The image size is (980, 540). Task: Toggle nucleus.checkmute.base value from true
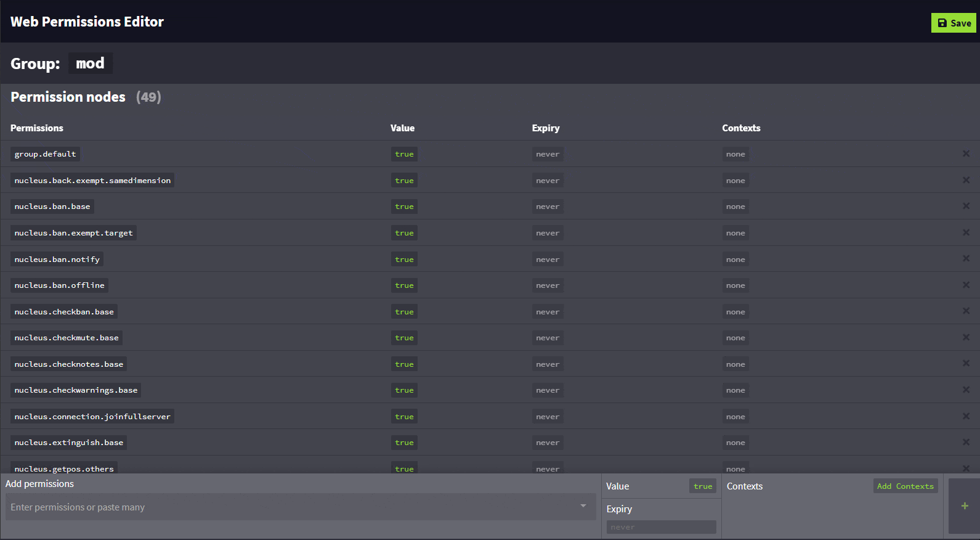click(404, 338)
